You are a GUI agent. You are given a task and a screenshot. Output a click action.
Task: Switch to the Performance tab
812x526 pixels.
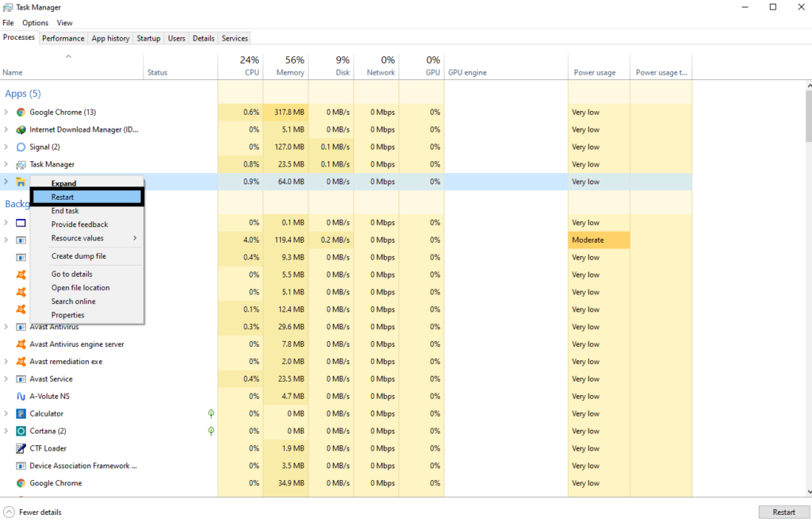63,38
